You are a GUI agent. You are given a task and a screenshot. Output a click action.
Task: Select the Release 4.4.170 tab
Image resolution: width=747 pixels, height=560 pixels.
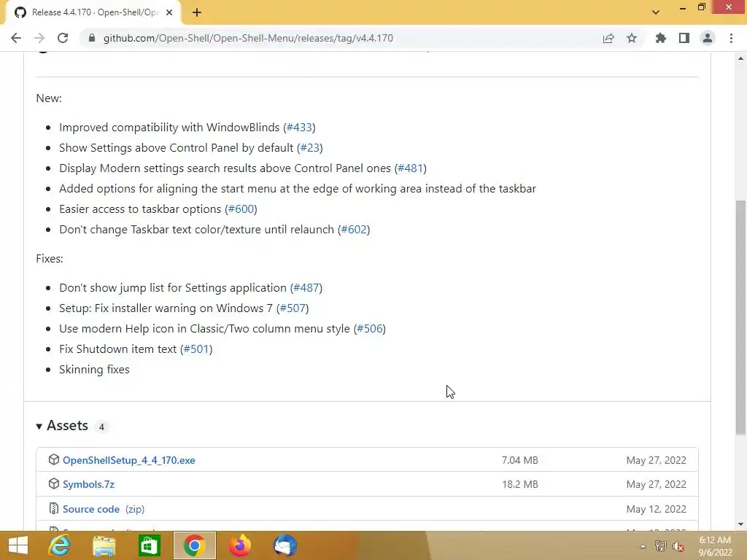93,12
